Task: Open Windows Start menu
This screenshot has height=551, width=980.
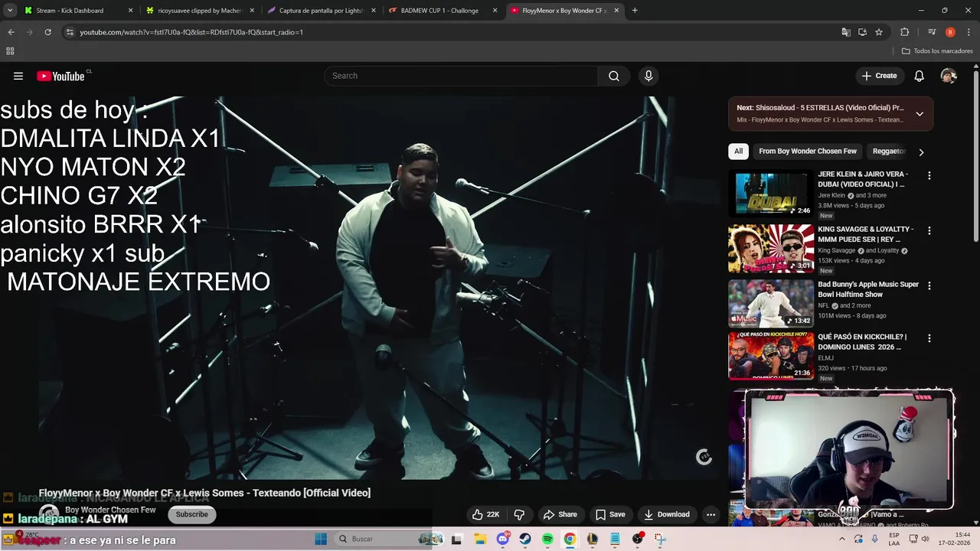Action: tap(322, 539)
